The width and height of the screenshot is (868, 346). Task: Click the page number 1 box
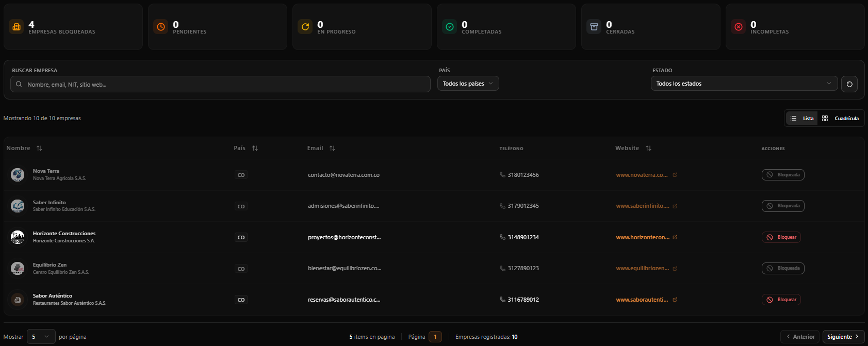(435, 337)
